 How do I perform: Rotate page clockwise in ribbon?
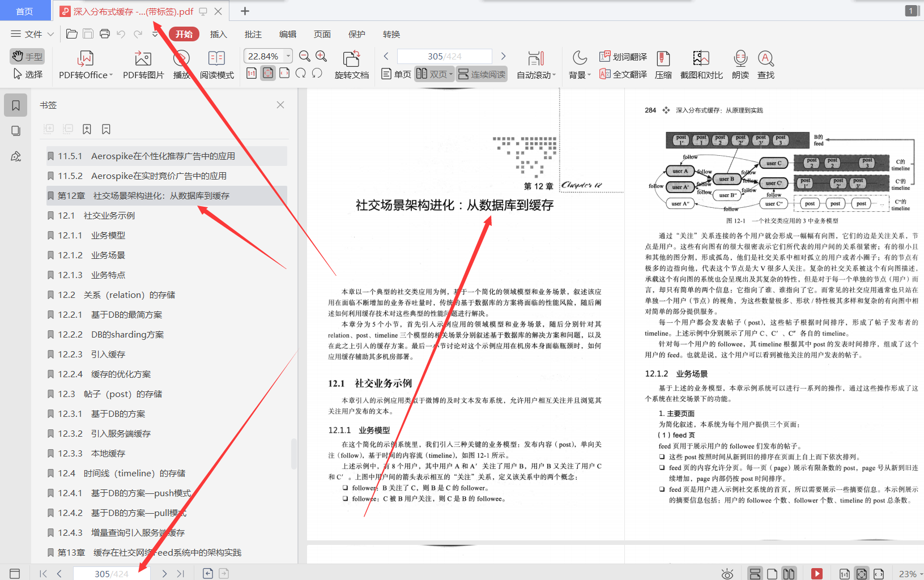click(301, 73)
